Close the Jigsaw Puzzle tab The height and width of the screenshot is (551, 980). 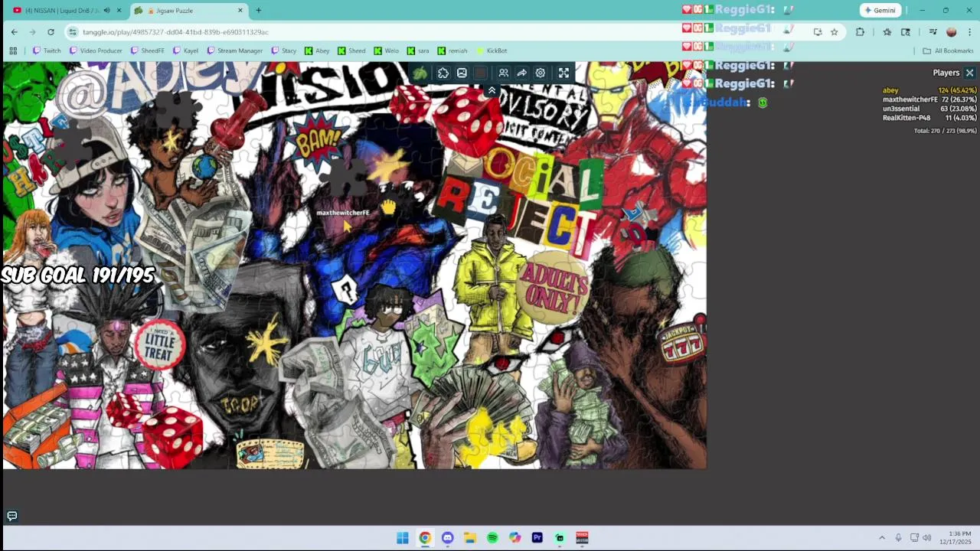click(x=240, y=10)
